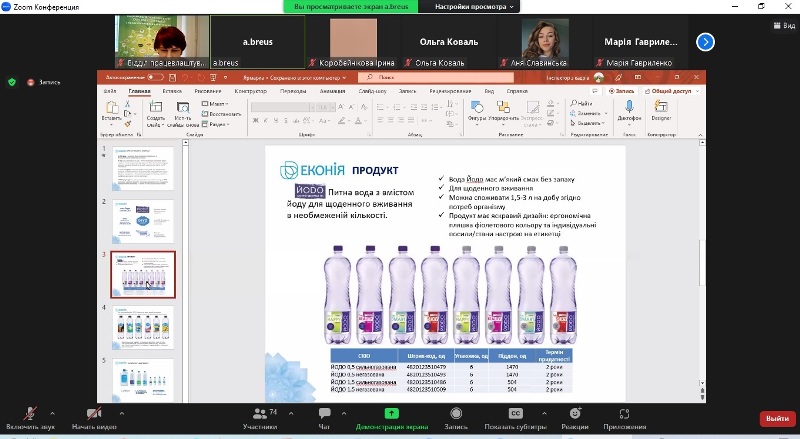Select slide 5 thumbnail
The height and width of the screenshot is (439, 800).
(x=143, y=380)
